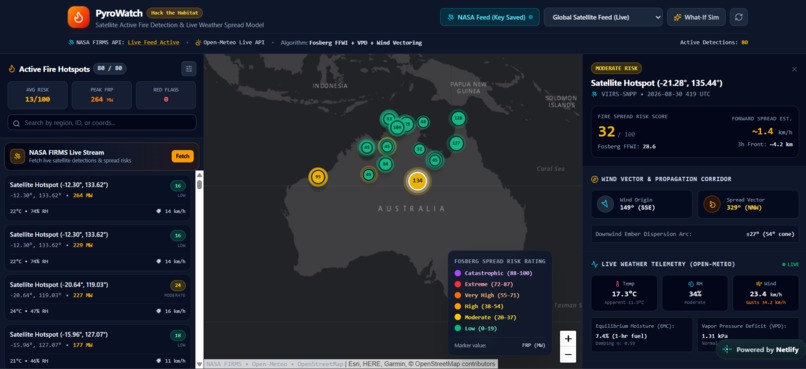Open the OpenStreetMap attribution link
This screenshot has height=369, width=806.
click(320, 364)
